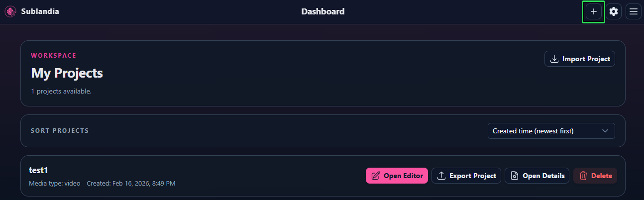Click the Sublandia app name
This screenshot has height=200, width=644.
pos(40,11)
